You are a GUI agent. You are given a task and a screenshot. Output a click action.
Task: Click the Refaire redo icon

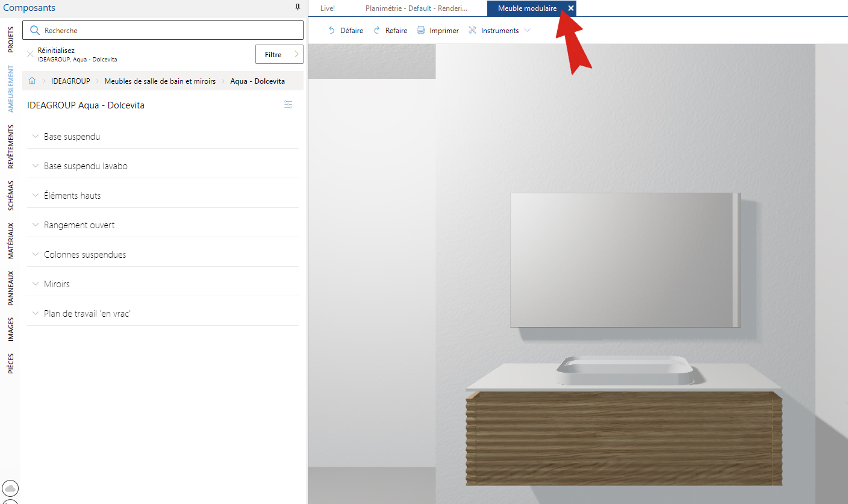[x=377, y=31]
